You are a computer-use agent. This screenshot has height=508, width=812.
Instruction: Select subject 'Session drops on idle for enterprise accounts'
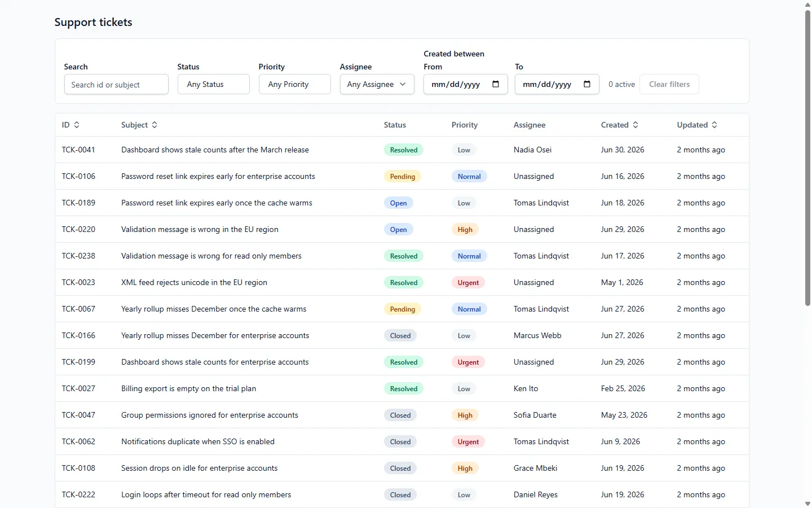200,468
